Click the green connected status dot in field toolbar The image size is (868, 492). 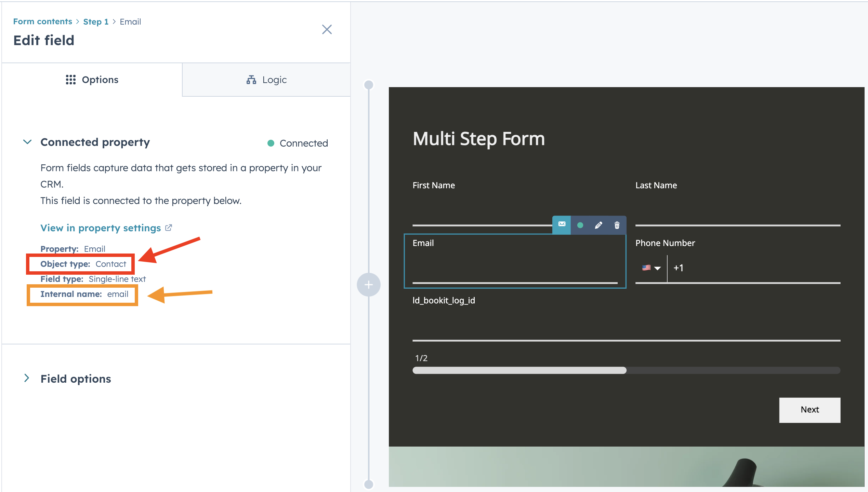580,225
